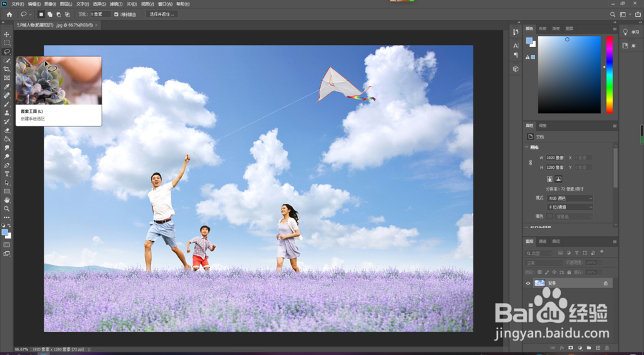The image size is (644, 355).
Task: Select the Smudge tool
Action: (x=6, y=148)
